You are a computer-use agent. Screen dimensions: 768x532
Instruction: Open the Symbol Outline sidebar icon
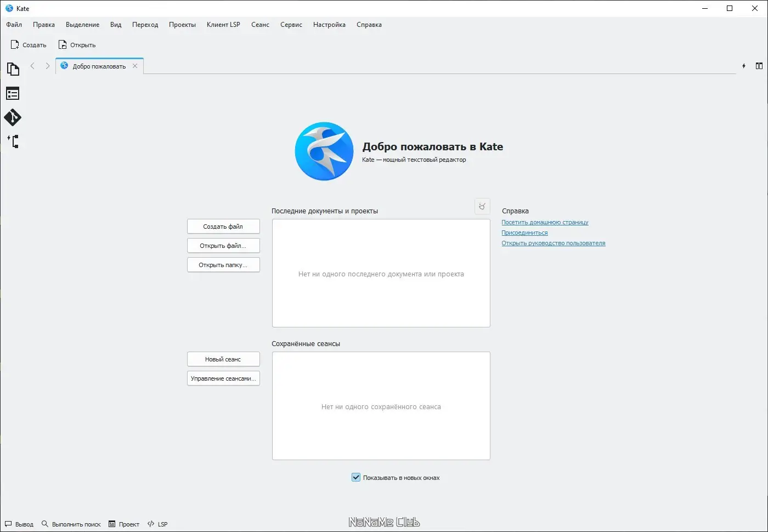click(13, 93)
